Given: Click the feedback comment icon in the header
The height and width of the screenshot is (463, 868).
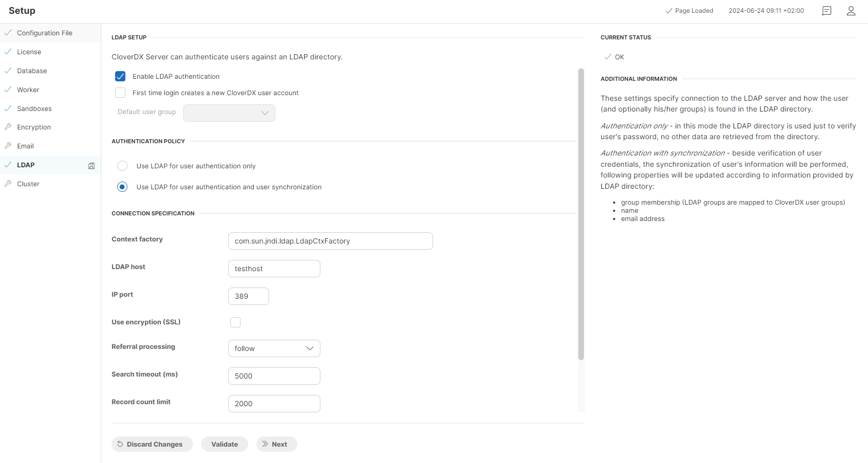Looking at the screenshot, I should [827, 10].
